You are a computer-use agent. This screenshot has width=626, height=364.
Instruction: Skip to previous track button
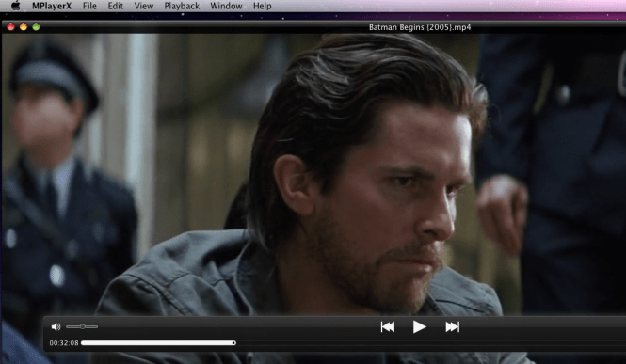pos(388,327)
